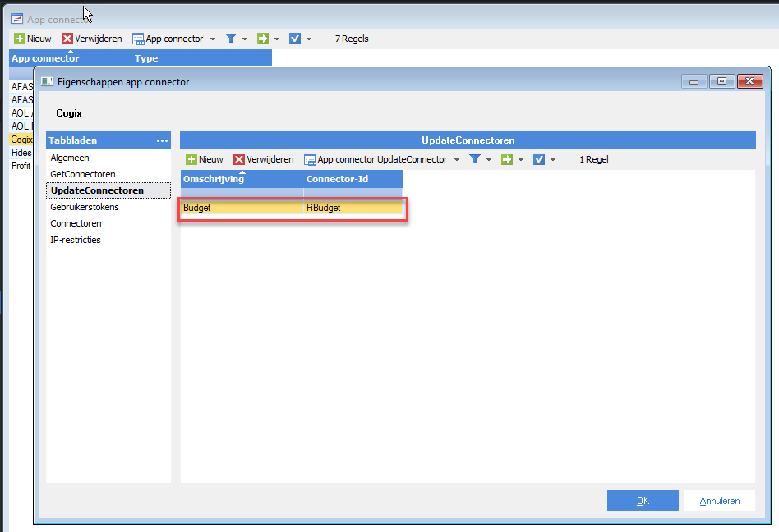Sort by the Omschrijving column header
779x532 pixels.
(x=242, y=179)
